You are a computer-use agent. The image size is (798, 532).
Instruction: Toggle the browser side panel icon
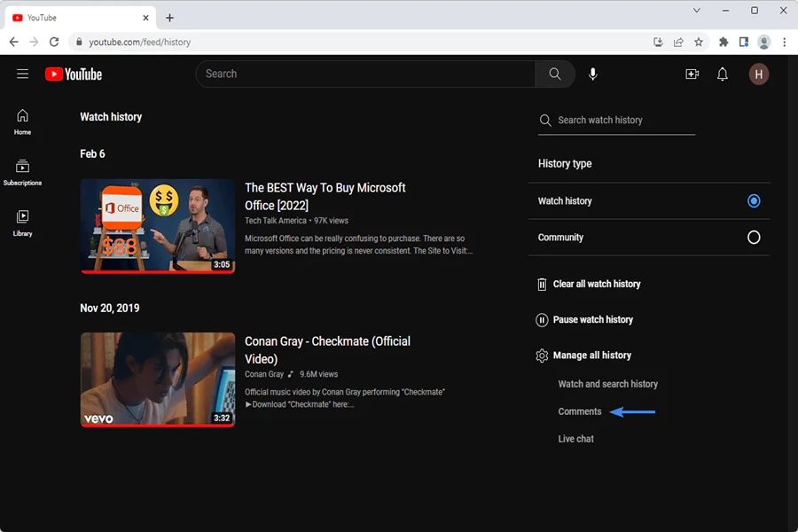(x=744, y=43)
